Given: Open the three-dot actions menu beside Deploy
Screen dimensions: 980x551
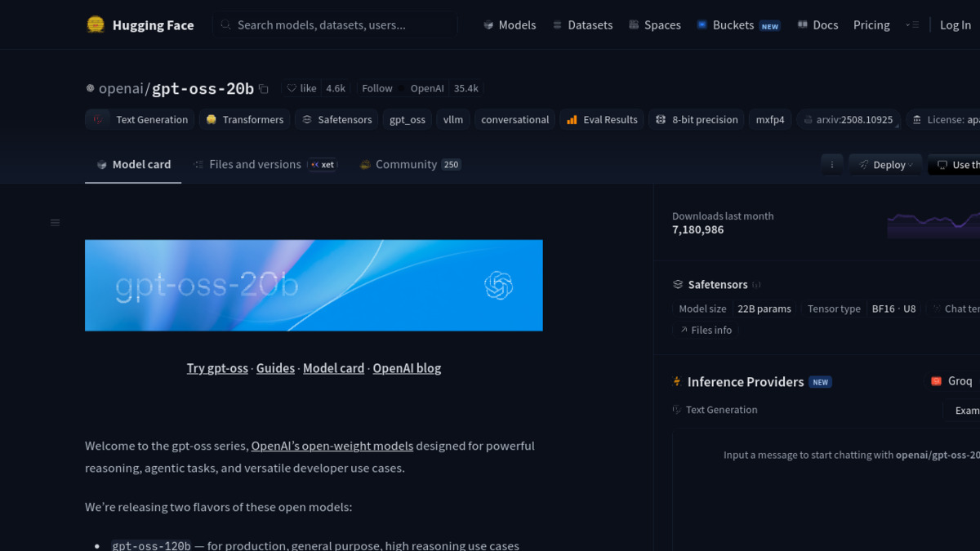Looking at the screenshot, I should (832, 165).
